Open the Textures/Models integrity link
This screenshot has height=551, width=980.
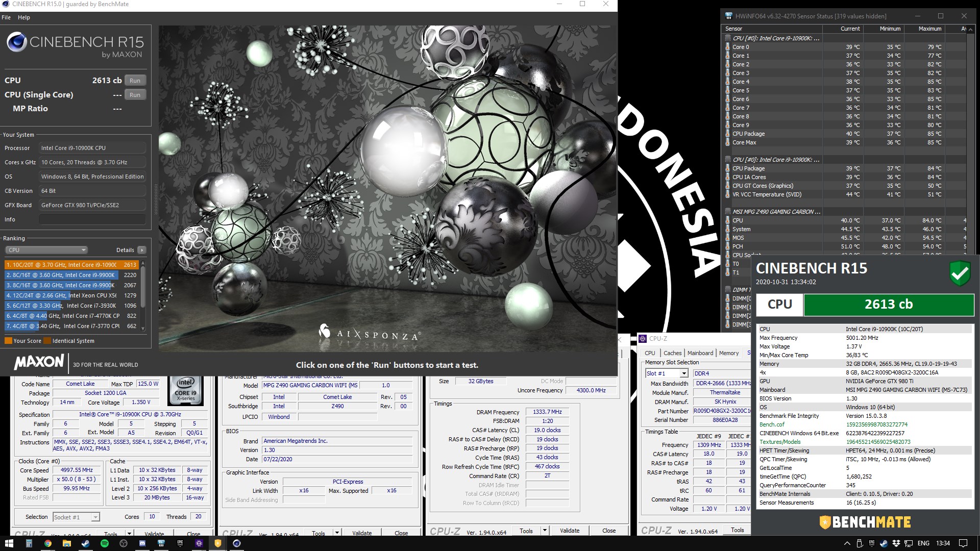click(780, 442)
